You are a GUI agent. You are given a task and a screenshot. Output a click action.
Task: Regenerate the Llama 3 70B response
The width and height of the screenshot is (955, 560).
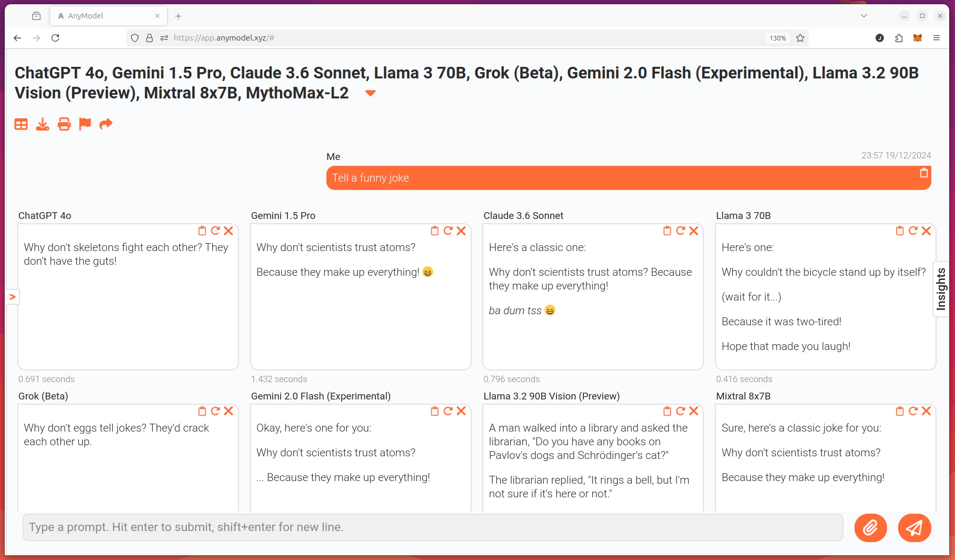pos(913,231)
